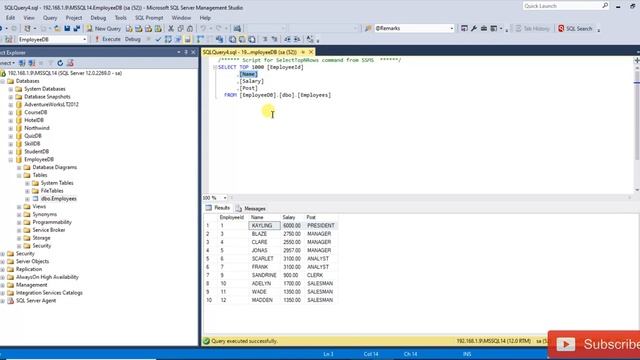This screenshot has height=360, width=640.
Task: Click the Save All icon
Action: pos(76,29)
